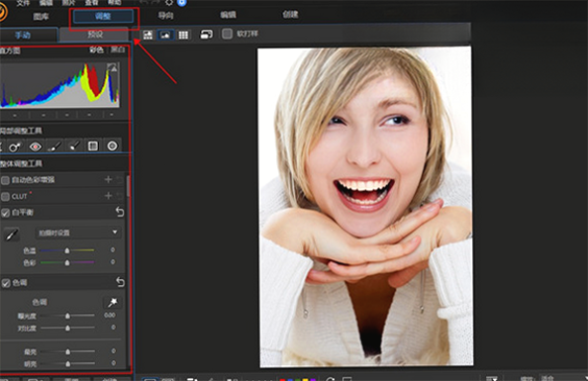This screenshot has height=381, width=588.
Task: Adjust the 色彩 tint slider handle
Action: tap(67, 262)
